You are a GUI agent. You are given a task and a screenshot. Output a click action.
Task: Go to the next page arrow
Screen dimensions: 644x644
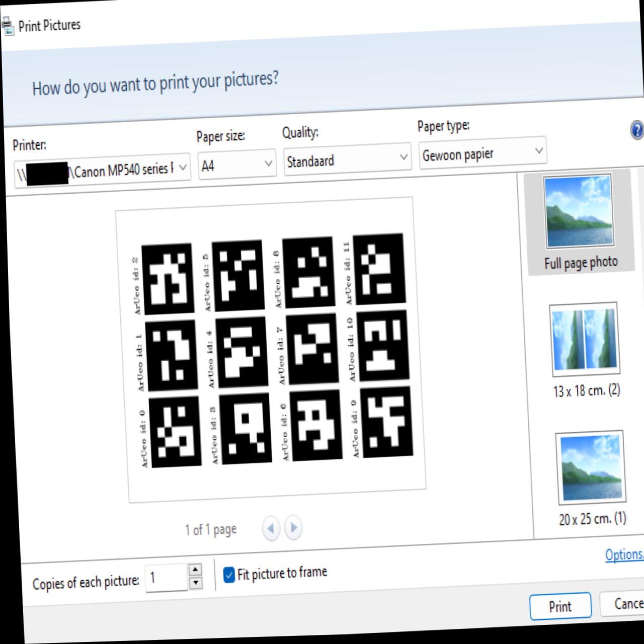point(293,527)
